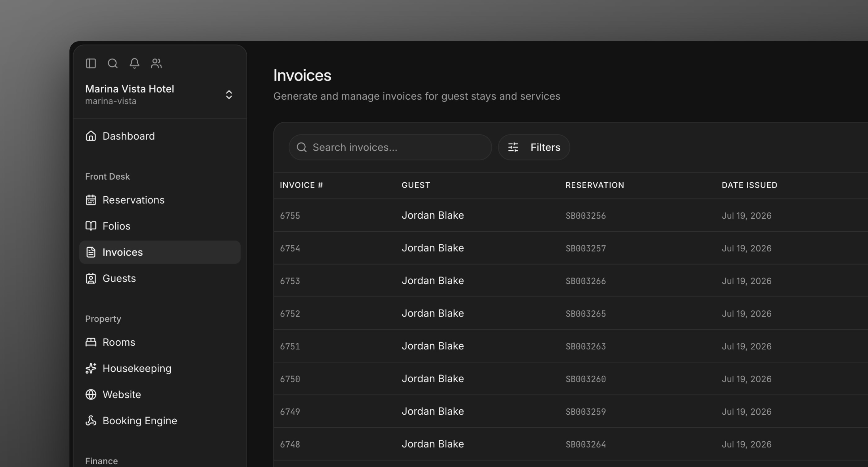Select invoice number 6754
The image size is (868, 467).
point(290,248)
